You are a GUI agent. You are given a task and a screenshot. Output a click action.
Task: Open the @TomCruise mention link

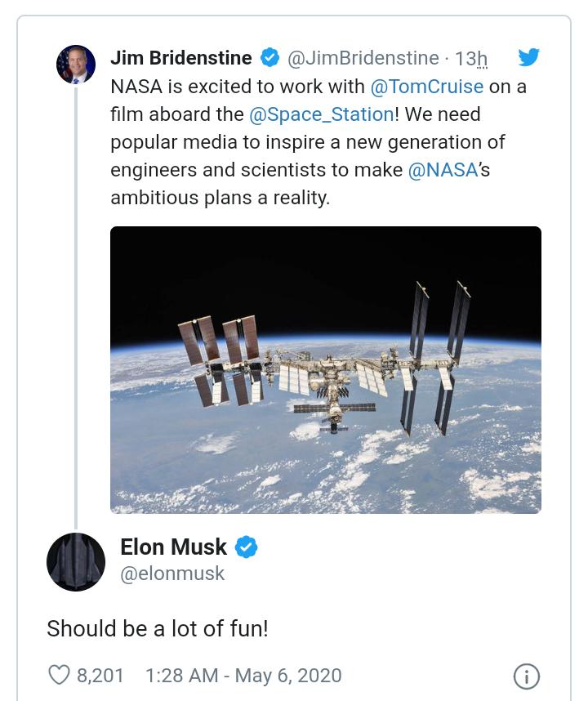pyautogui.click(x=427, y=86)
